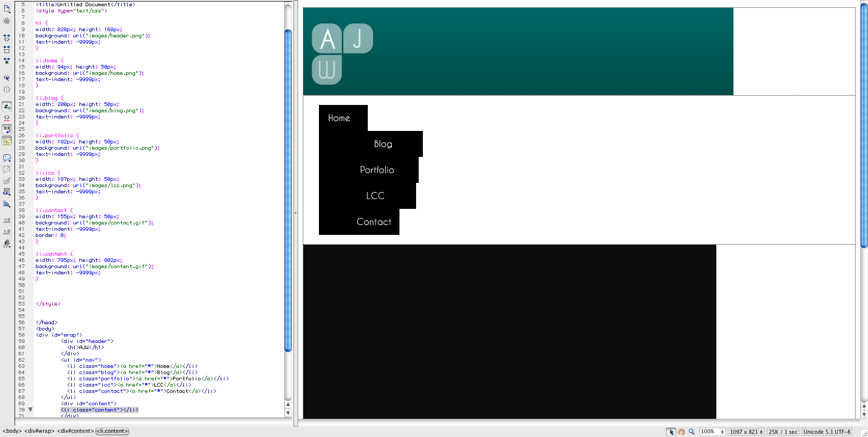The image size is (868, 437).
Task: Click the 'li.portfolio {' selector line in code
Action: click(x=58, y=136)
